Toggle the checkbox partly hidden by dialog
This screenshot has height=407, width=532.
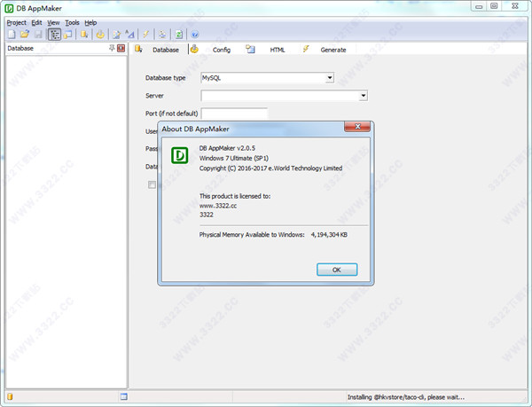pos(152,184)
